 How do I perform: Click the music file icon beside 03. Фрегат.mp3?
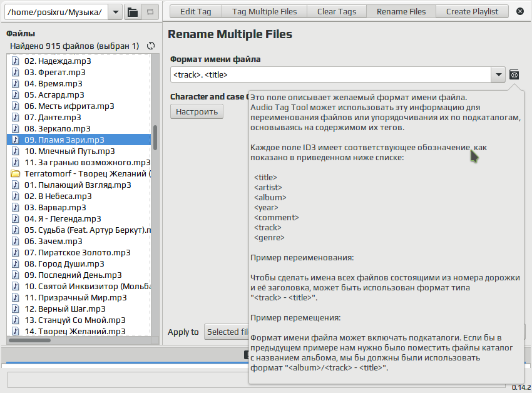(x=15, y=73)
